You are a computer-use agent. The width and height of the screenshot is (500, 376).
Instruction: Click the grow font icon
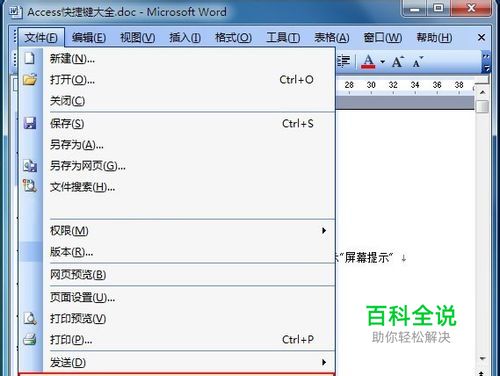tap(397, 62)
